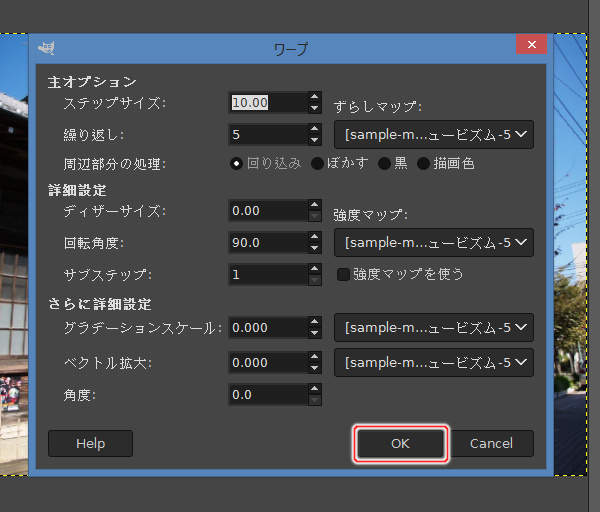
Task: Increase 回転角度 with up arrow
Action: [x=315, y=237]
